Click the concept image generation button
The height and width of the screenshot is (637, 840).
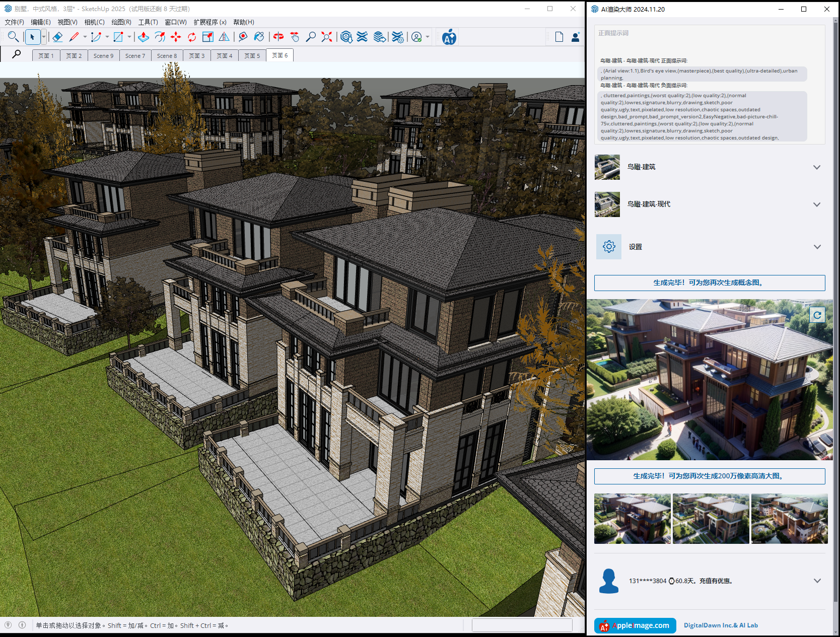coord(709,283)
